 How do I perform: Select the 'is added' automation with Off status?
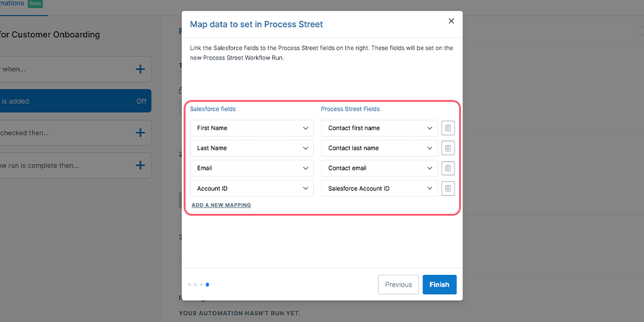[x=75, y=101]
